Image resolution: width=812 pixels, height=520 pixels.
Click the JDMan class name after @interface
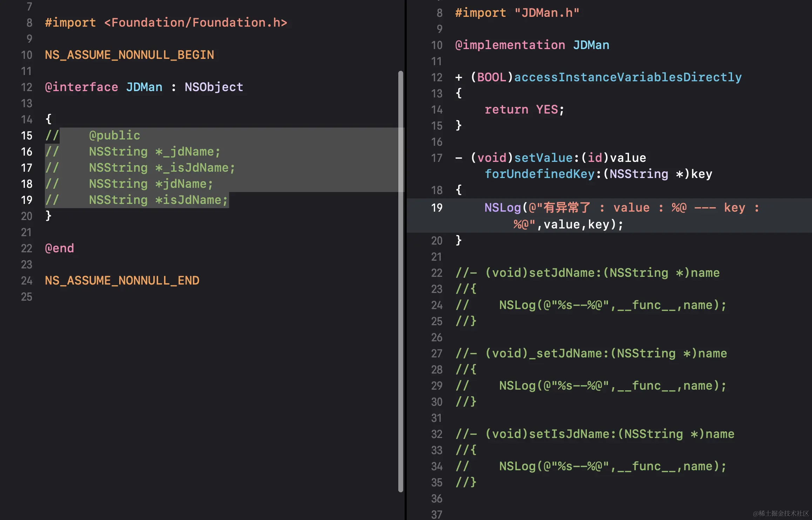coord(144,87)
